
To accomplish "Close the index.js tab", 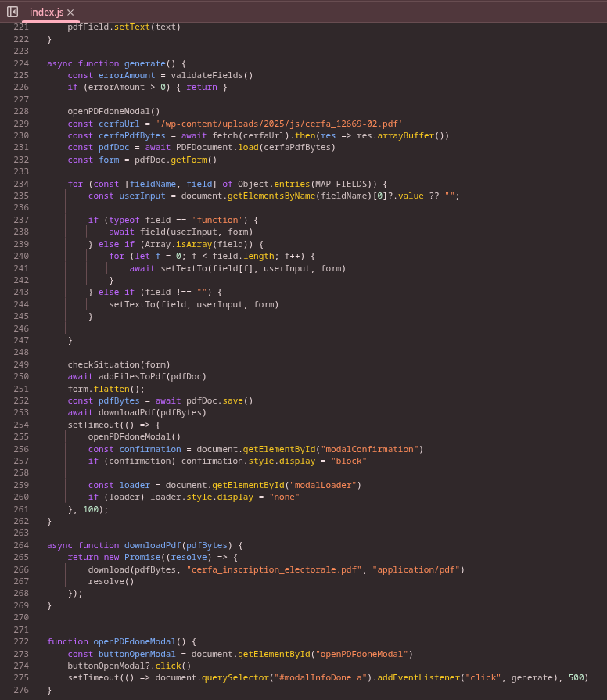I will click(70, 13).
